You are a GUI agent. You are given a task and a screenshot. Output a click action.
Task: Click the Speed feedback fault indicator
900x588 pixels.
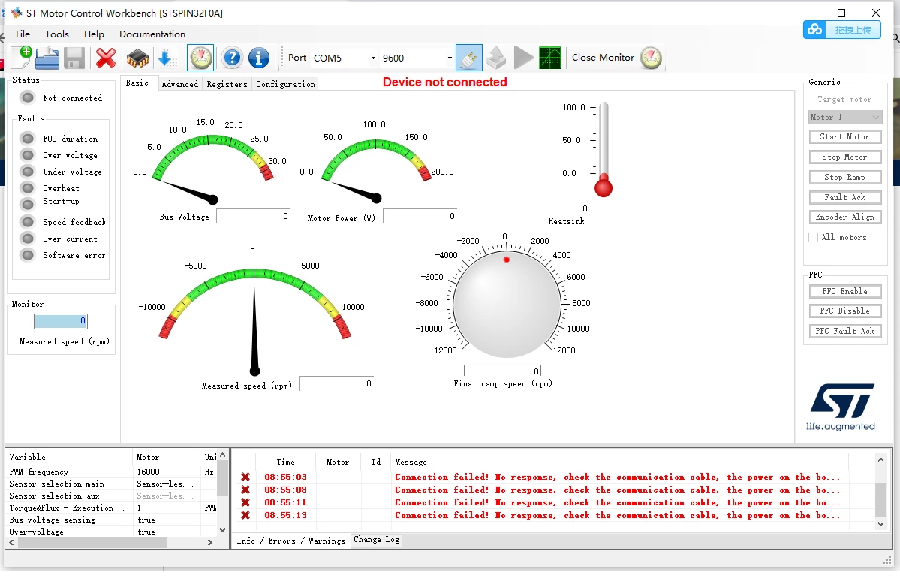click(27, 221)
